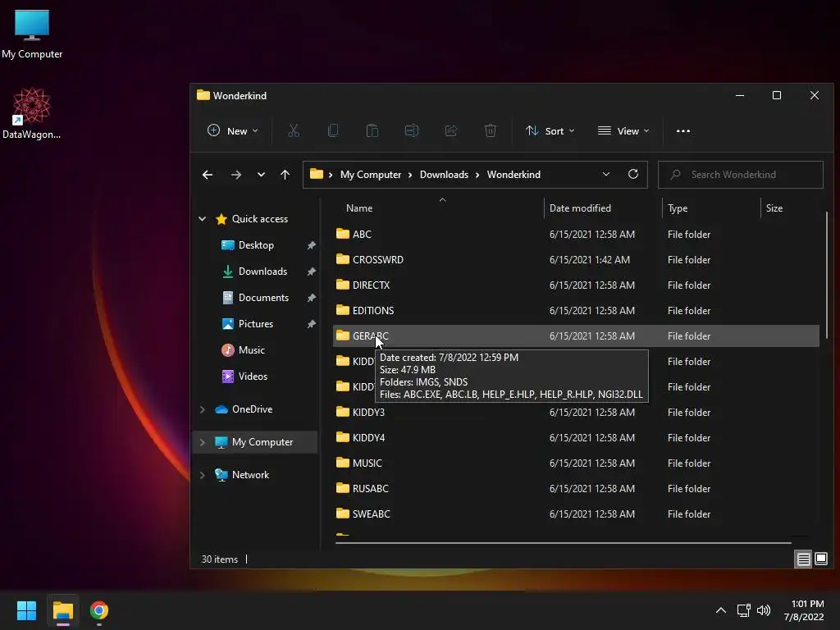Collapse the Quick access tree node
This screenshot has height=630, width=840.
[203, 218]
